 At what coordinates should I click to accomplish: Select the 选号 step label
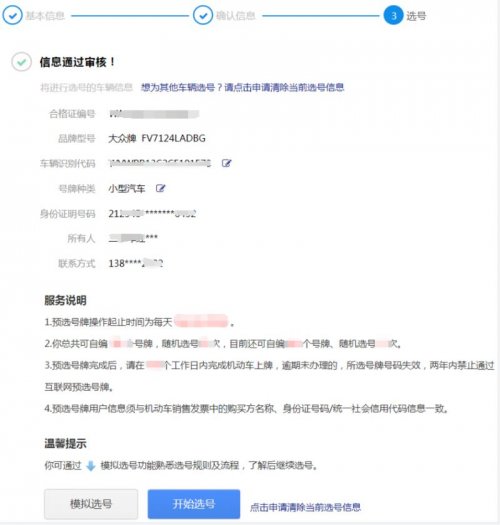(416, 16)
